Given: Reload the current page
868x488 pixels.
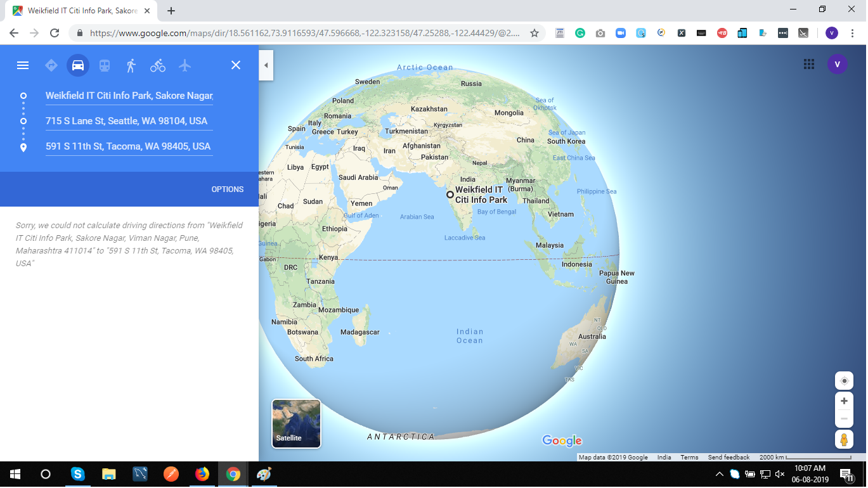Looking at the screenshot, I should 55,33.
